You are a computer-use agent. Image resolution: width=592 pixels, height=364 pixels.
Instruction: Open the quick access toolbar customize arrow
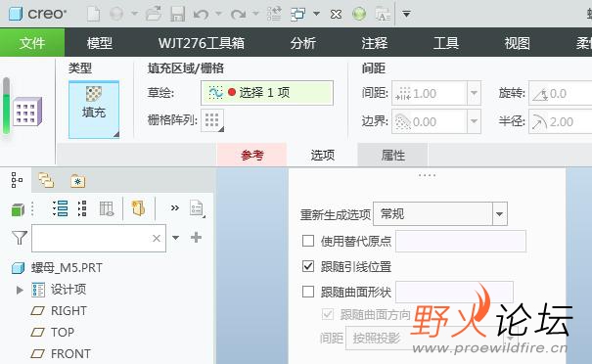pos(406,15)
